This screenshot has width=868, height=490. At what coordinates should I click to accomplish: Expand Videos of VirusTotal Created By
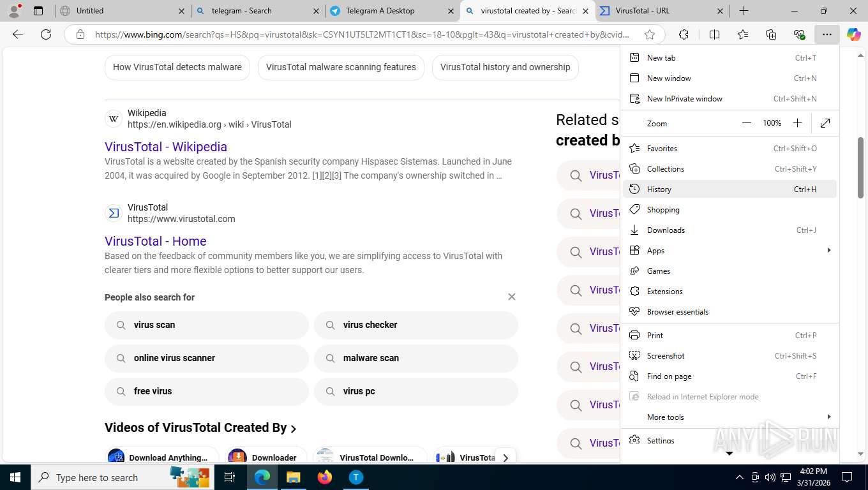201,427
